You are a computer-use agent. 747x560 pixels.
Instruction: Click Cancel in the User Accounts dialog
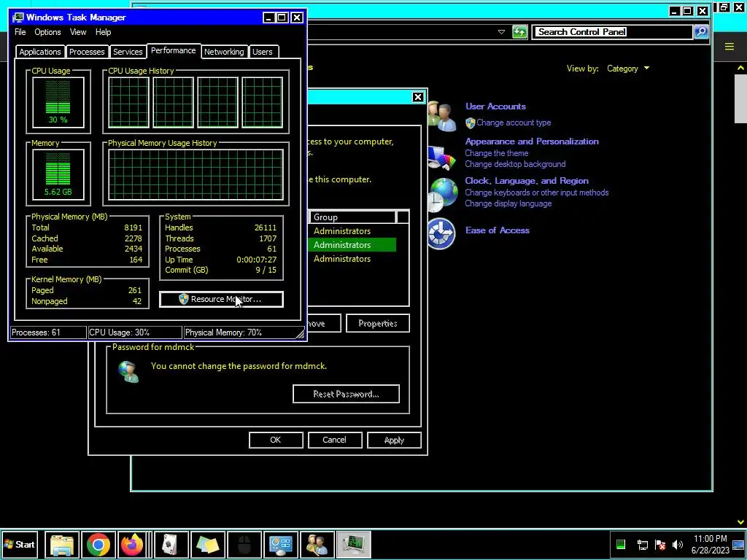[334, 440]
